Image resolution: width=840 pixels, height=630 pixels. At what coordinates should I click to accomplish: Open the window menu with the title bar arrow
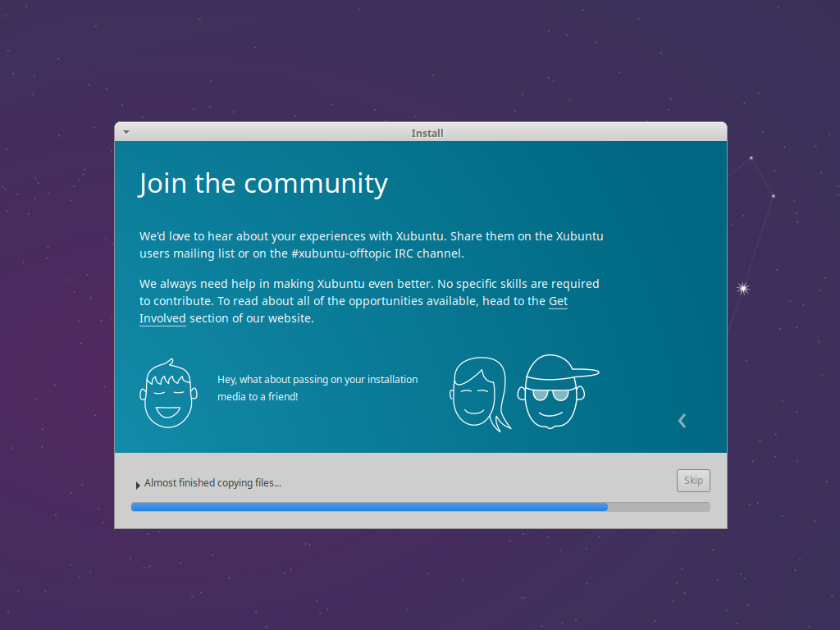point(126,131)
